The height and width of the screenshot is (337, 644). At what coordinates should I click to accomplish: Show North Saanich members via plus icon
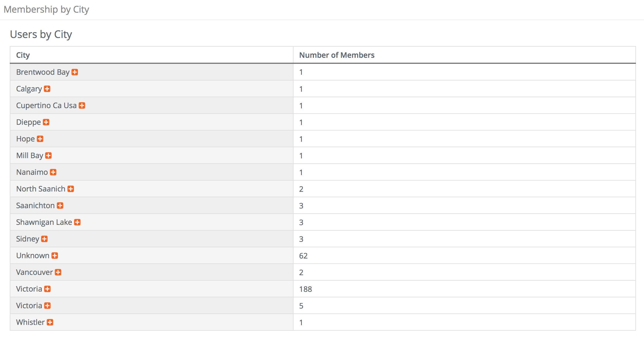point(71,189)
